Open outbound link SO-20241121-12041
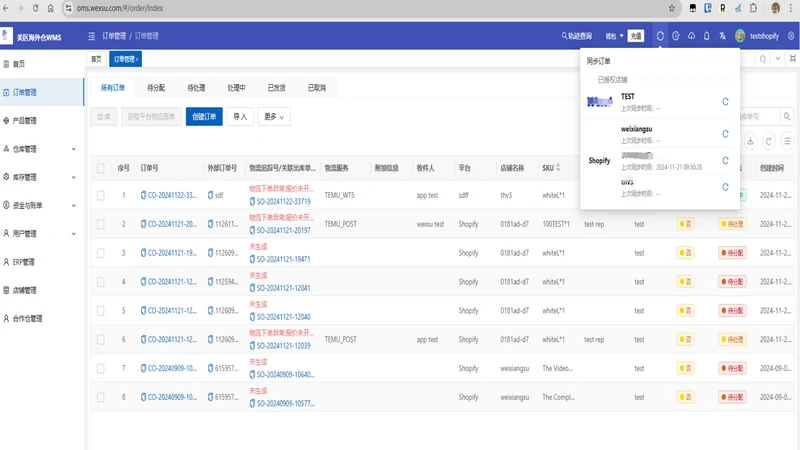Image resolution: width=800 pixels, height=450 pixels. 283,288
